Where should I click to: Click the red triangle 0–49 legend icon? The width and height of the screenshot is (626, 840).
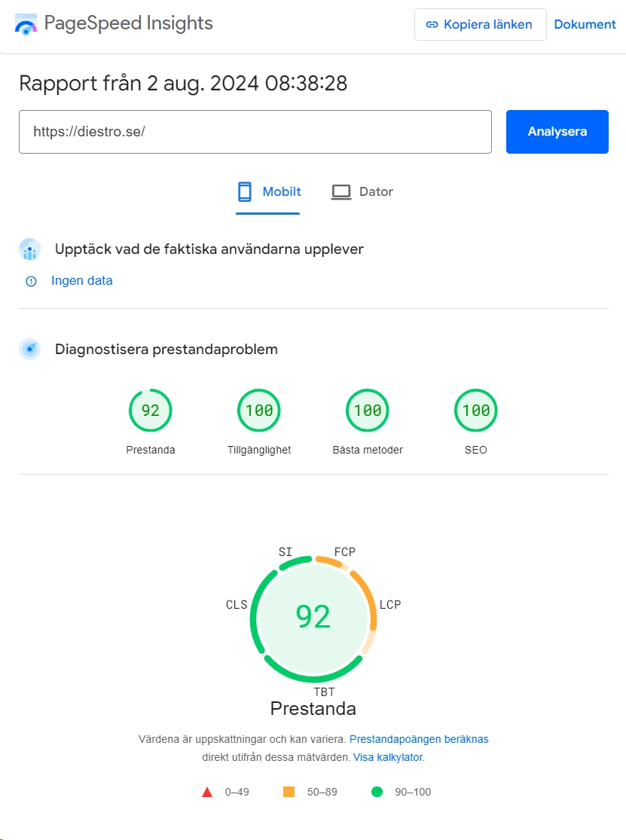[207, 792]
